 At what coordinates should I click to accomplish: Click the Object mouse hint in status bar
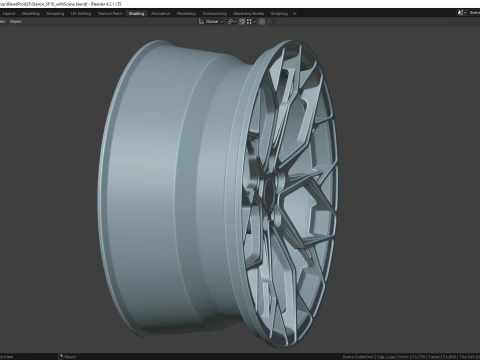pyautogui.click(x=67, y=357)
